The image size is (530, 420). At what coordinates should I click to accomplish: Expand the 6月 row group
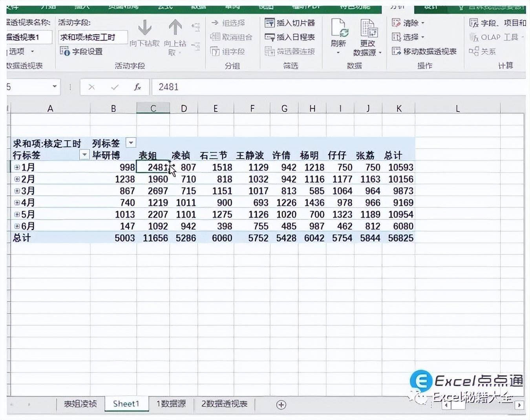pos(17,226)
